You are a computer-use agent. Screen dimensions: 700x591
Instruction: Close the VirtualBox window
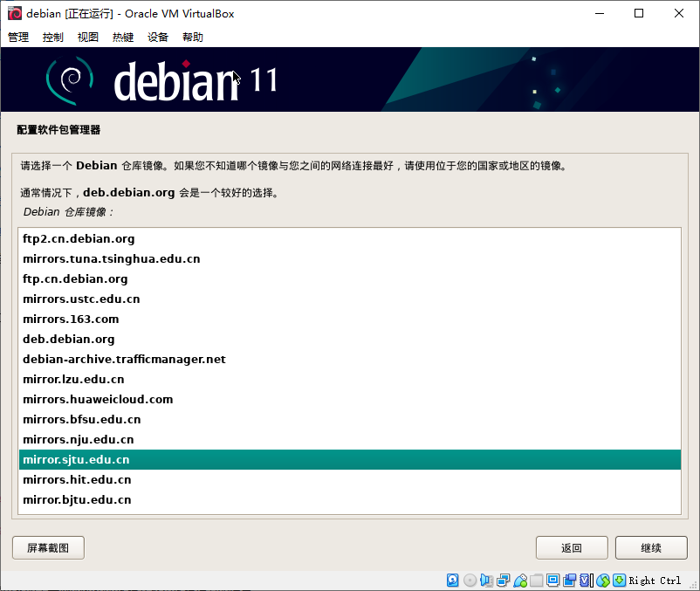pyautogui.click(x=678, y=13)
